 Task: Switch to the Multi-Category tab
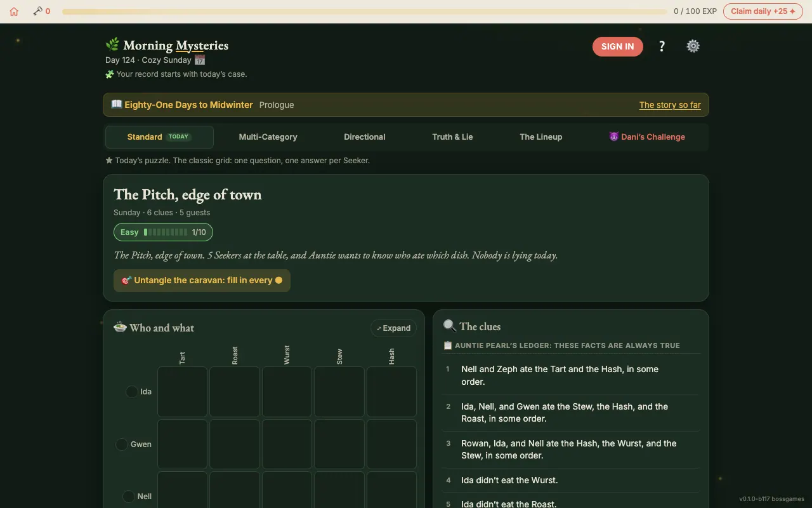(268, 137)
